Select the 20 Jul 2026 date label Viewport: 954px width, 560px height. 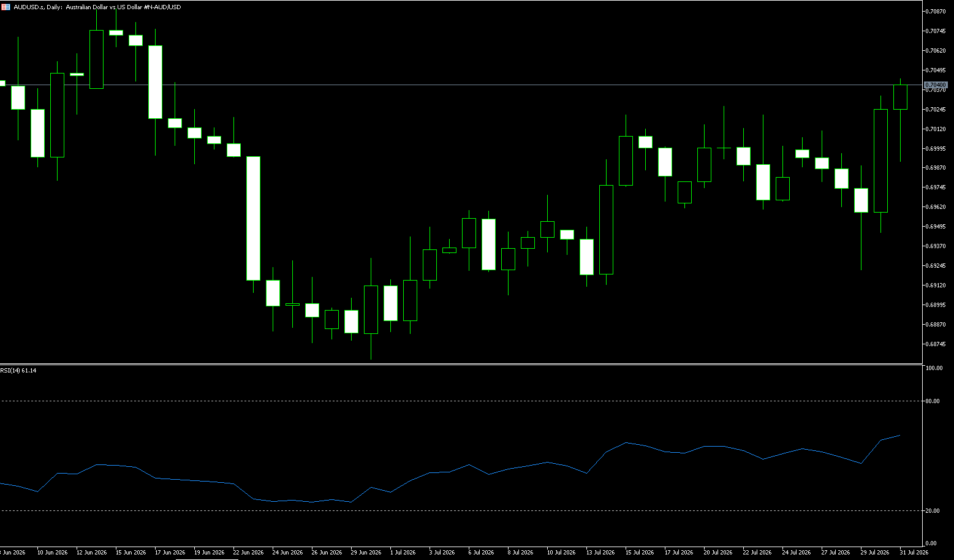pyautogui.click(x=719, y=553)
